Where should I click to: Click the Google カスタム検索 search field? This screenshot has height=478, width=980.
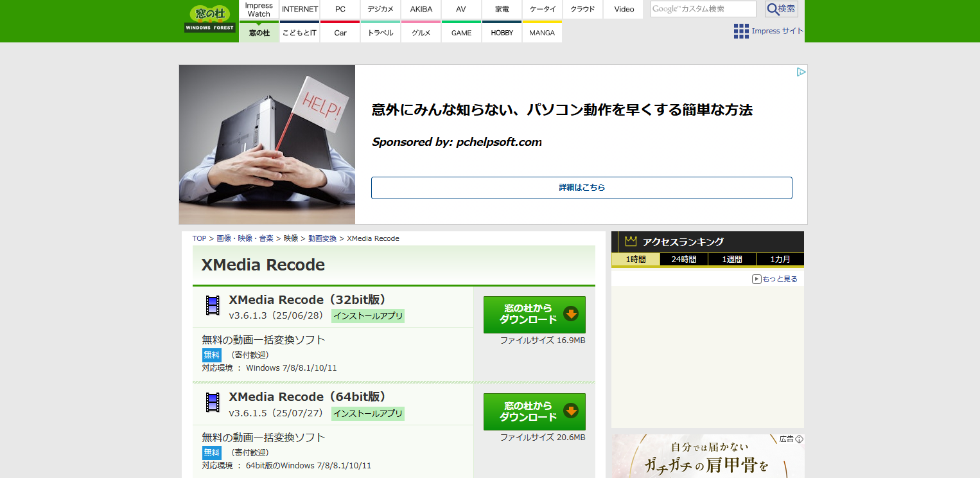(703, 9)
